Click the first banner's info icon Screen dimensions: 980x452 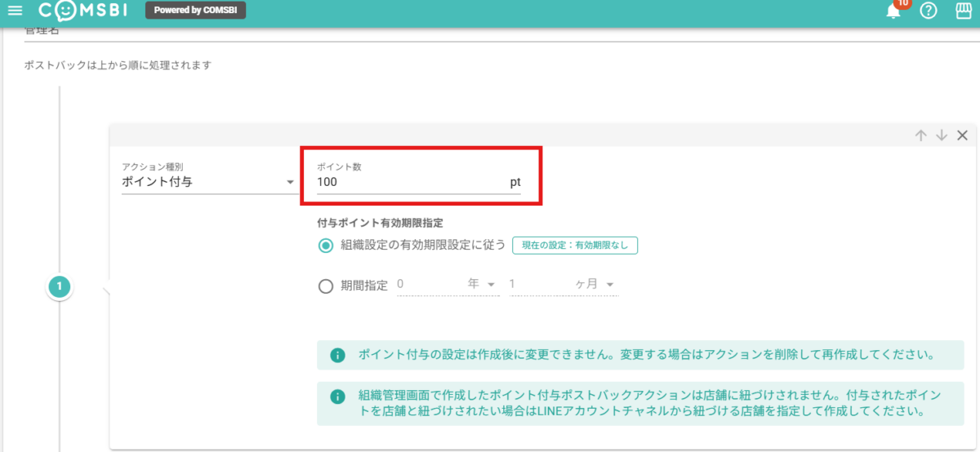tap(336, 356)
